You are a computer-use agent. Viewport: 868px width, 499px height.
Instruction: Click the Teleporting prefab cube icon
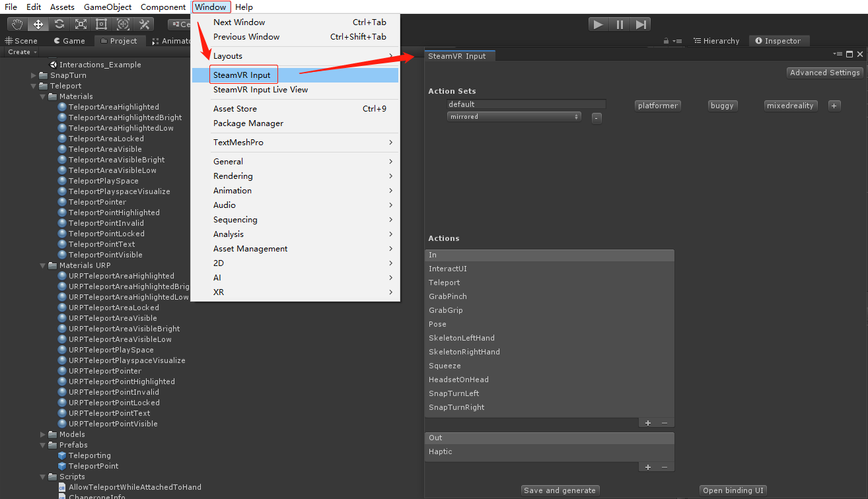click(63, 455)
